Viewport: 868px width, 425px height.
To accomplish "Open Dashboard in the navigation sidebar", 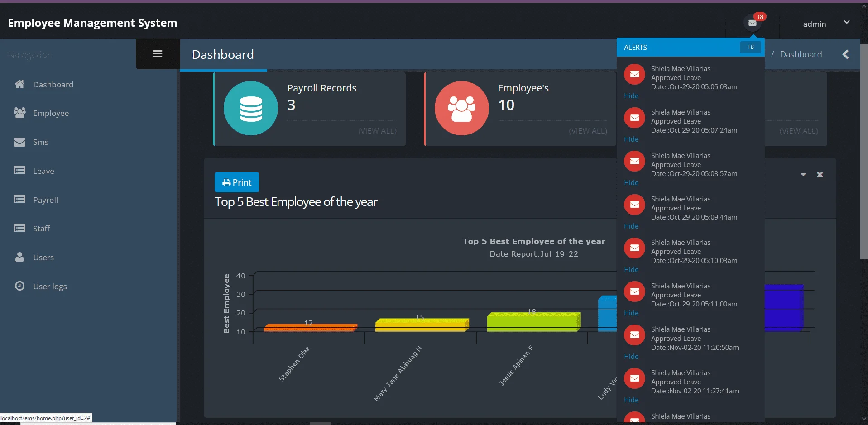I will click(53, 85).
